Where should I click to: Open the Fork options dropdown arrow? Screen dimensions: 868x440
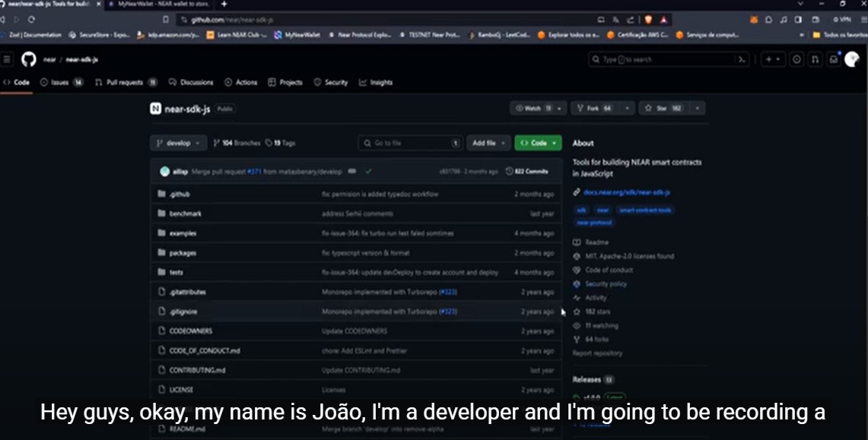pos(627,109)
